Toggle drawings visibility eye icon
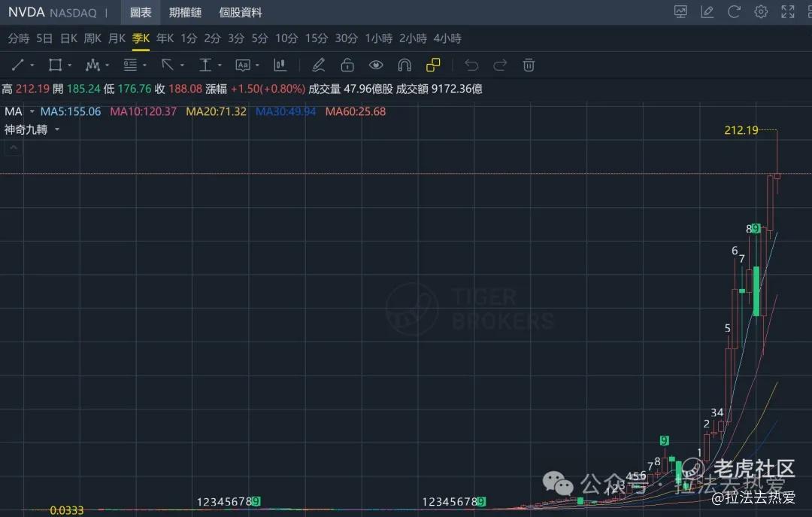Viewport: 812px width, 517px height. click(376, 65)
